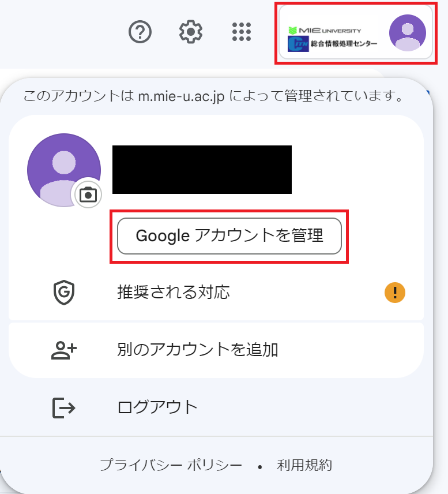The height and width of the screenshot is (494, 448).
Task: Click the add person icon
Action: 64,350
